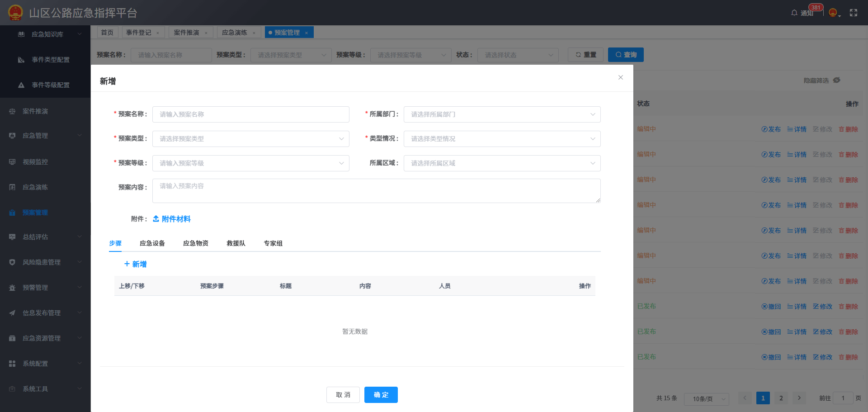The width and height of the screenshot is (868, 412).
Task: Click the plus 新增 step button
Action: tap(135, 264)
